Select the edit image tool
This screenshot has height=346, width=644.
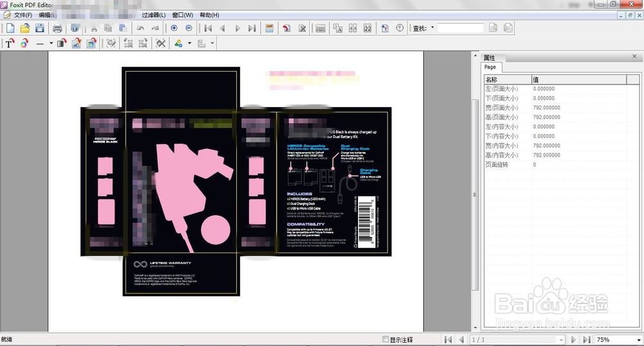(77, 43)
